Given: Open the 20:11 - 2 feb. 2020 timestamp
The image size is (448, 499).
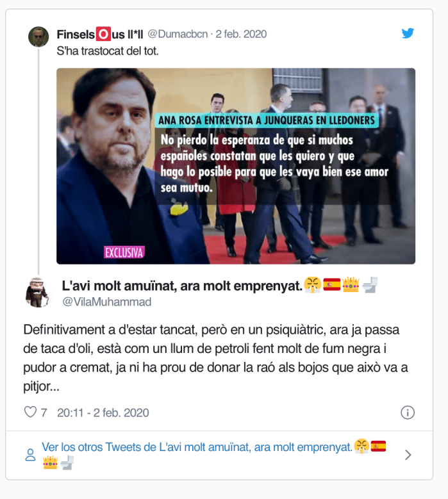Looking at the screenshot, I should click(x=103, y=413).
